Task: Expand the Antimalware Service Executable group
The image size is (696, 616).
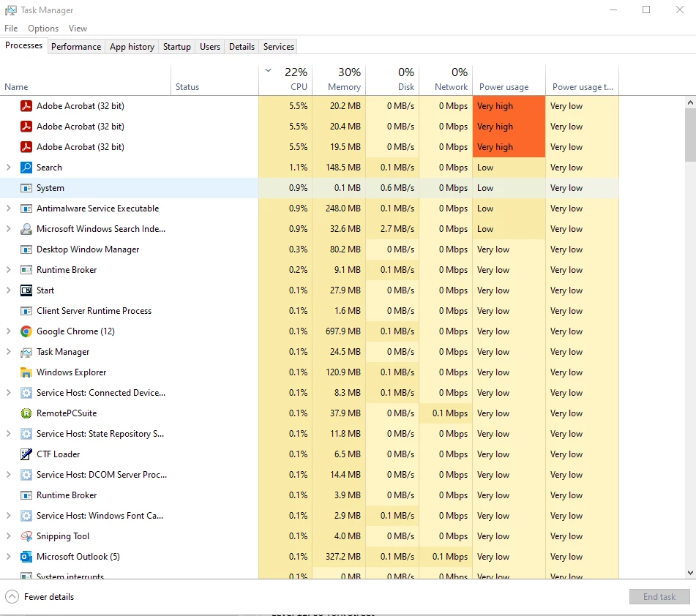Action: coord(9,209)
